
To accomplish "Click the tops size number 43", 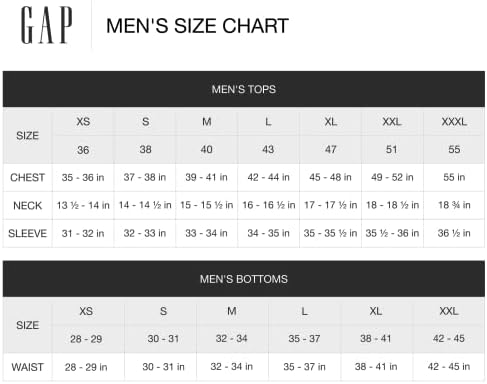I will point(268,149).
